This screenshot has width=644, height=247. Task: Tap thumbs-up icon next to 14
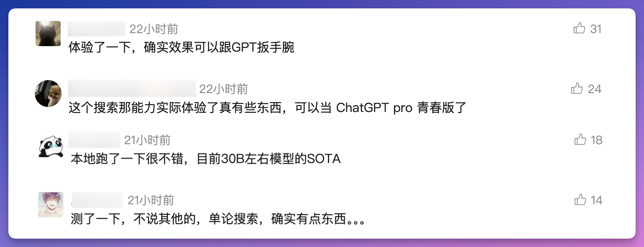tap(580, 200)
